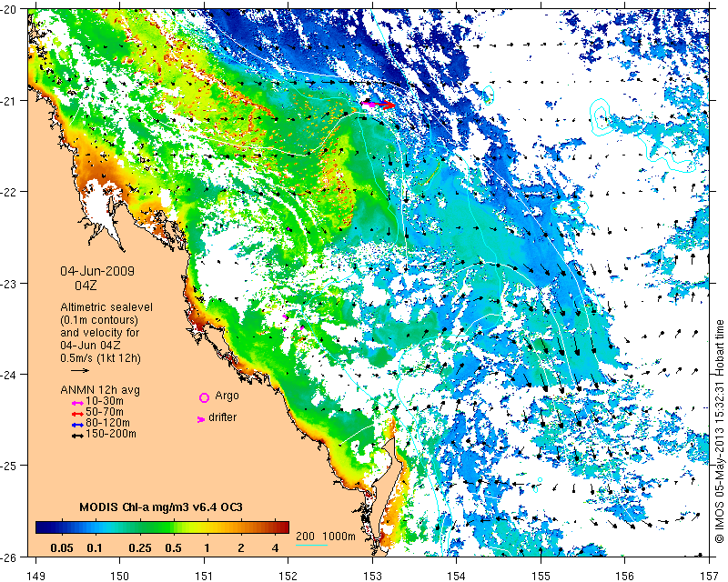Click the magenta drifter marker in the legend

click(x=201, y=419)
